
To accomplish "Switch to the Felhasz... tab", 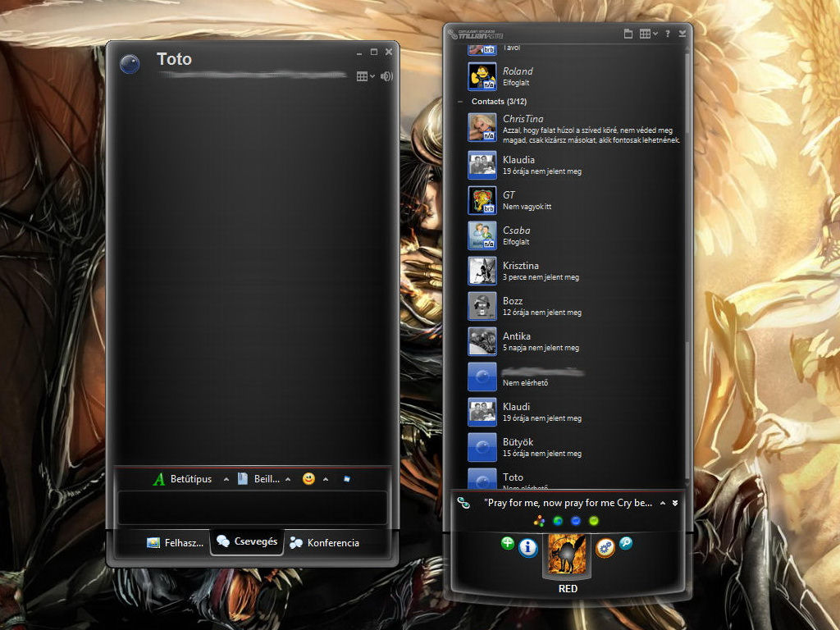I will (x=175, y=542).
